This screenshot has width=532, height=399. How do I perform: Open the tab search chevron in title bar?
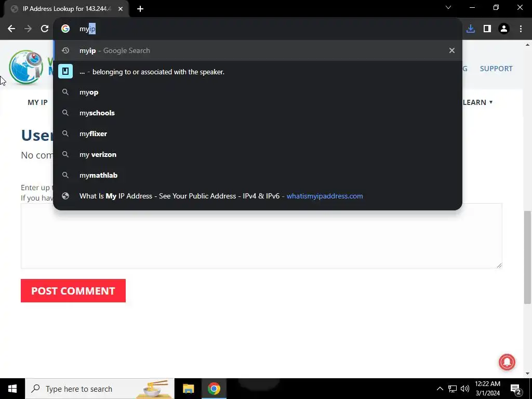click(x=448, y=7)
